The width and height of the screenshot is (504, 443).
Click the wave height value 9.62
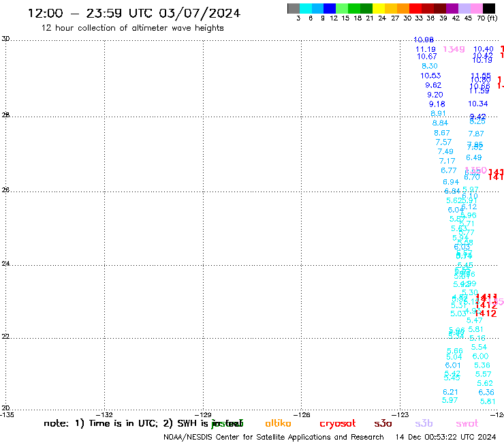point(433,85)
